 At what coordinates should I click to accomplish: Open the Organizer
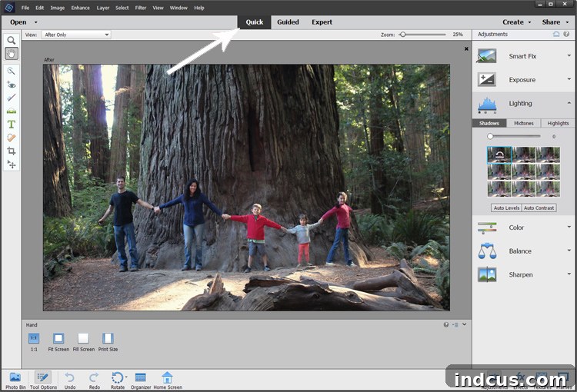[x=141, y=380]
